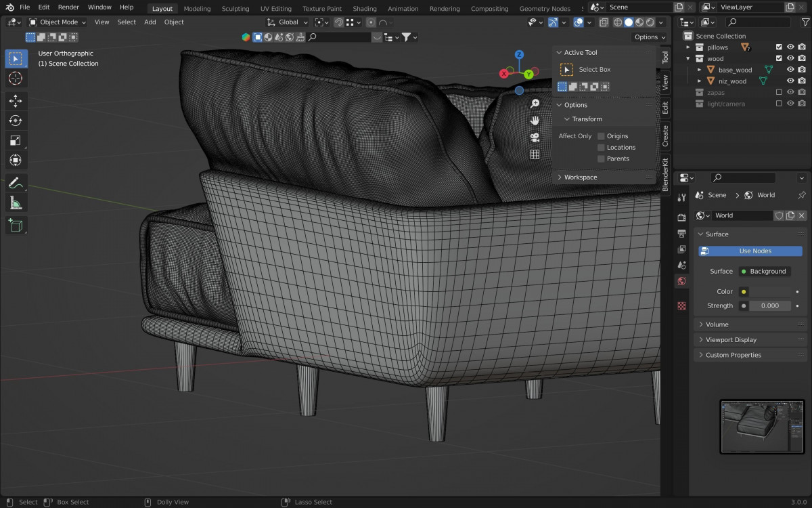Expand the Volume panel
Viewport: 812px width, 508px height.
click(717, 324)
